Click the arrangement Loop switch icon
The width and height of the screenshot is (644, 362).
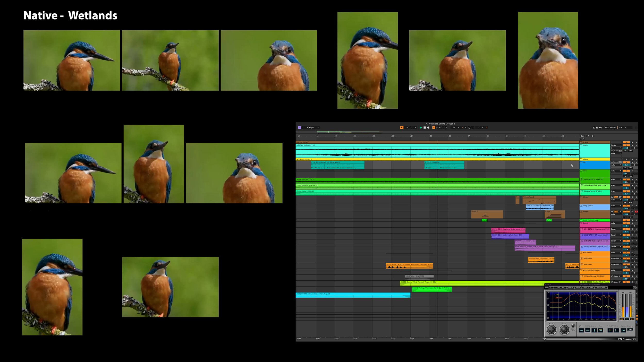coord(469,127)
